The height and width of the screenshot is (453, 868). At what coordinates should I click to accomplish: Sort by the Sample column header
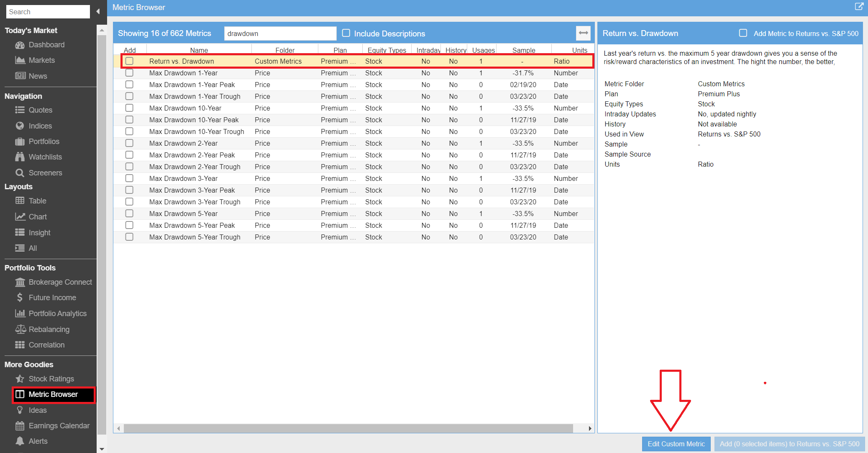click(x=524, y=50)
